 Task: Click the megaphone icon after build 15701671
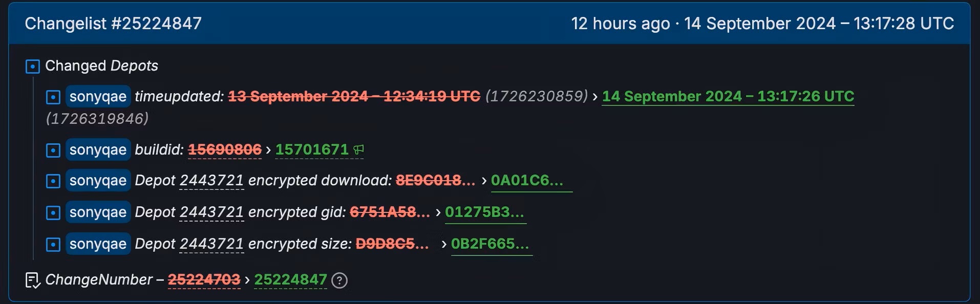(x=358, y=149)
